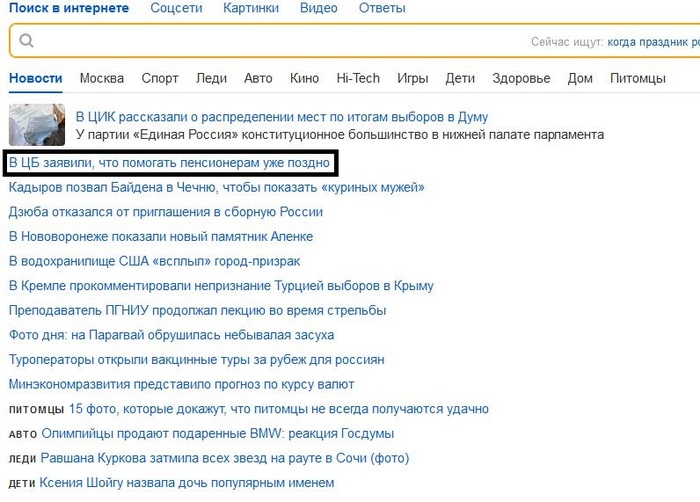Switch to the Москва news tab
The height and width of the screenshot is (502, 700).
pyautogui.click(x=102, y=78)
